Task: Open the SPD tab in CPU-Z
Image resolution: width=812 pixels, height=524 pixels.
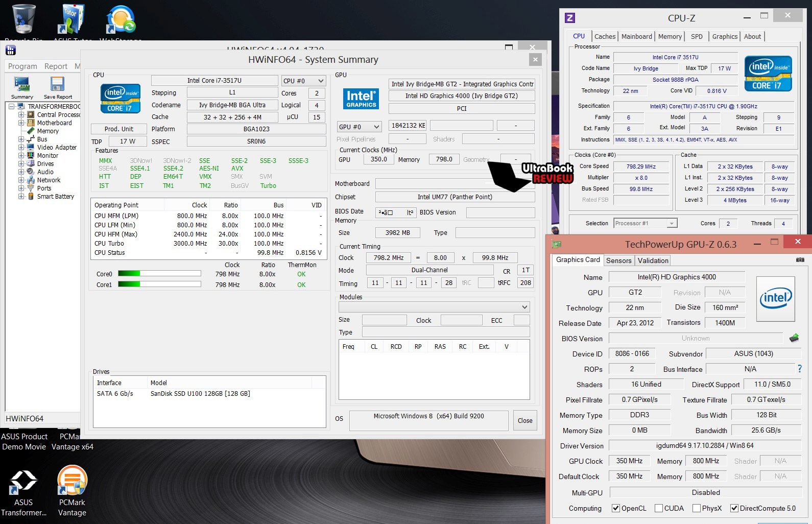Action: tap(697, 36)
